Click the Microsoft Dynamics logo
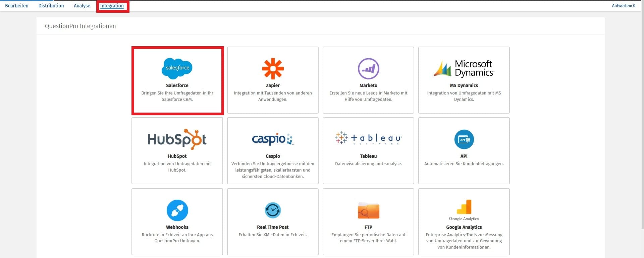 [x=464, y=68]
